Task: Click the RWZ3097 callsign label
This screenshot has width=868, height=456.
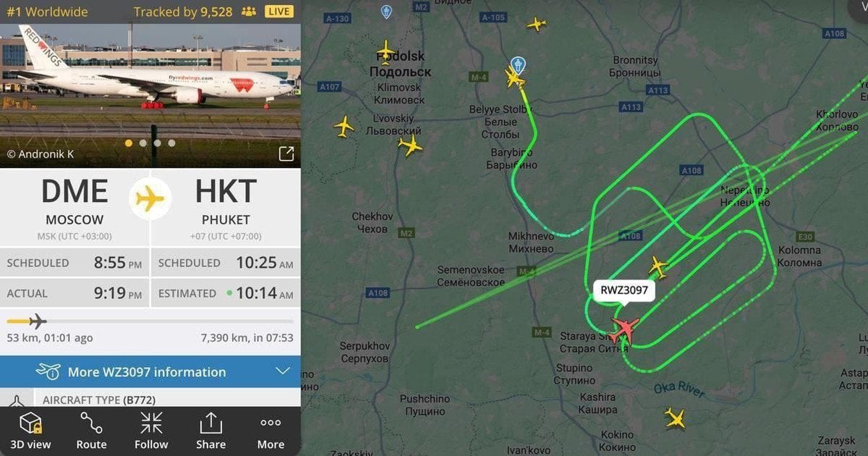Action: (624, 291)
